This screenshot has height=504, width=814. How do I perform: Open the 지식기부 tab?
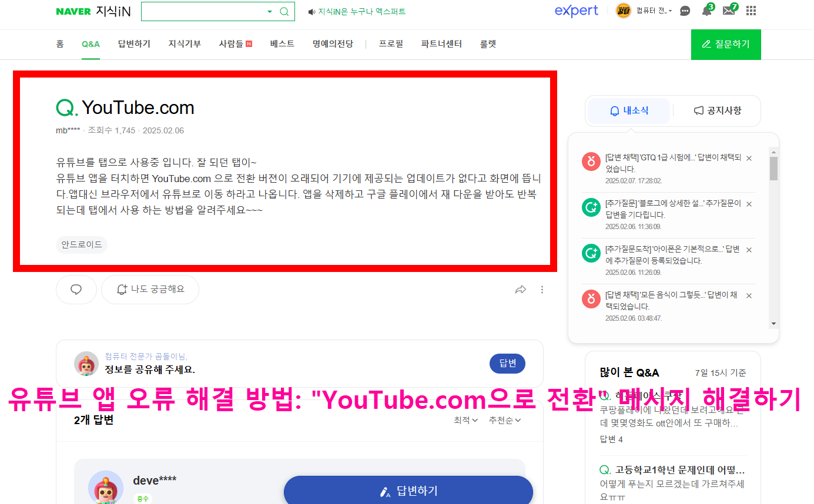point(185,44)
